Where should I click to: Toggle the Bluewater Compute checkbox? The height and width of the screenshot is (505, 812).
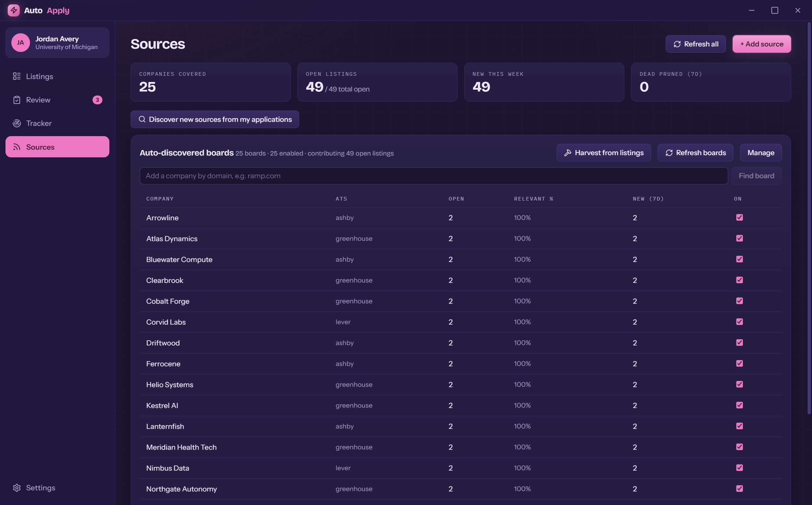click(739, 259)
